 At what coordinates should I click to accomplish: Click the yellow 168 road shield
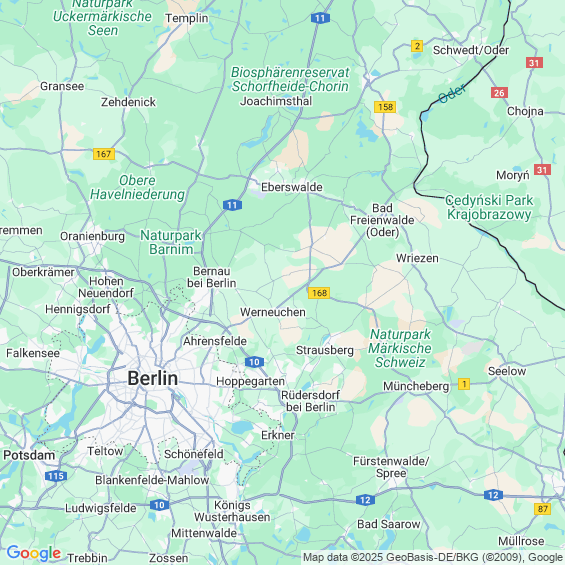[x=319, y=293]
